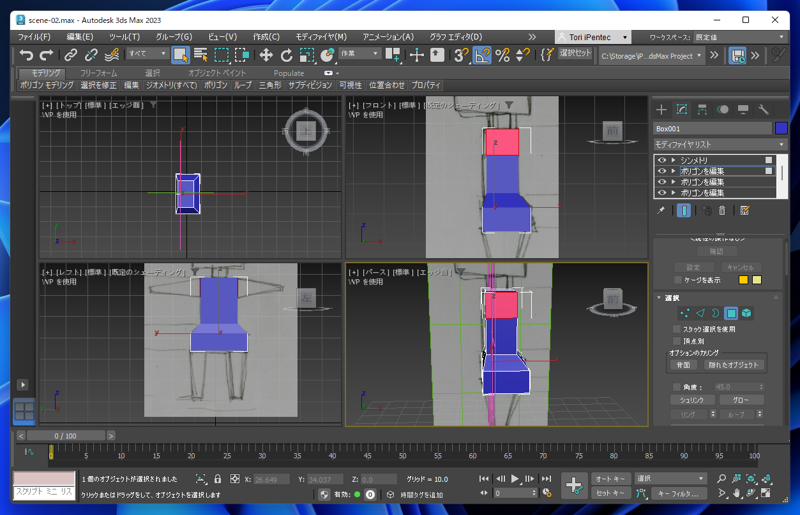Select Element sub-object level cube icon
Viewport: 800px width, 515px height.
[746, 313]
